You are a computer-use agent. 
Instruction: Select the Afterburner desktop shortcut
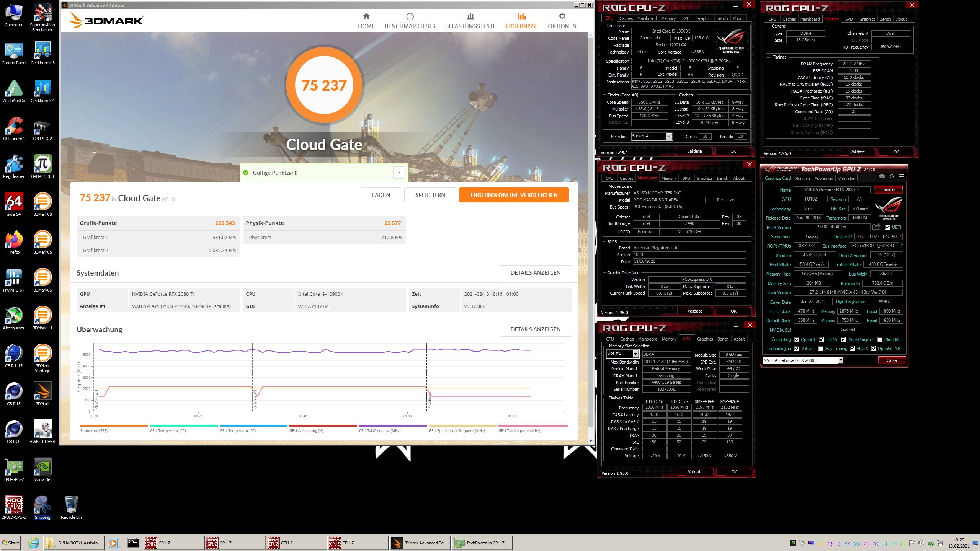pyautogui.click(x=14, y=318)
